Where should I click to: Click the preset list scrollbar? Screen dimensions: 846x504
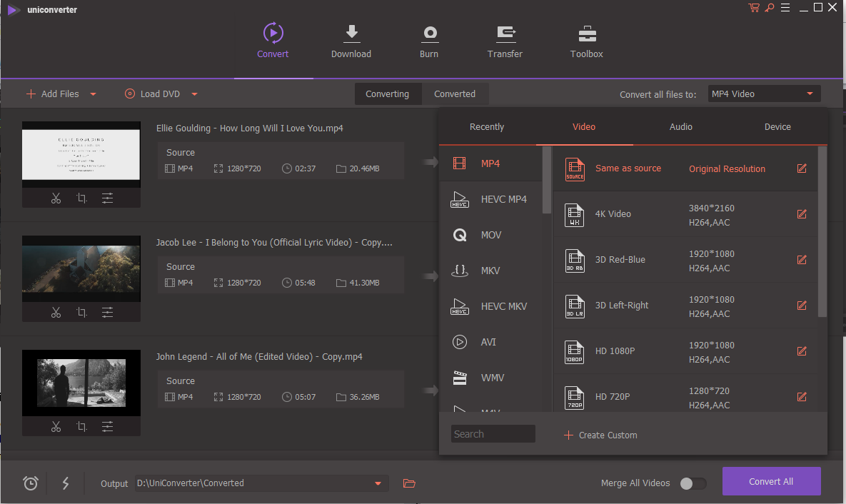coord(822,232)
